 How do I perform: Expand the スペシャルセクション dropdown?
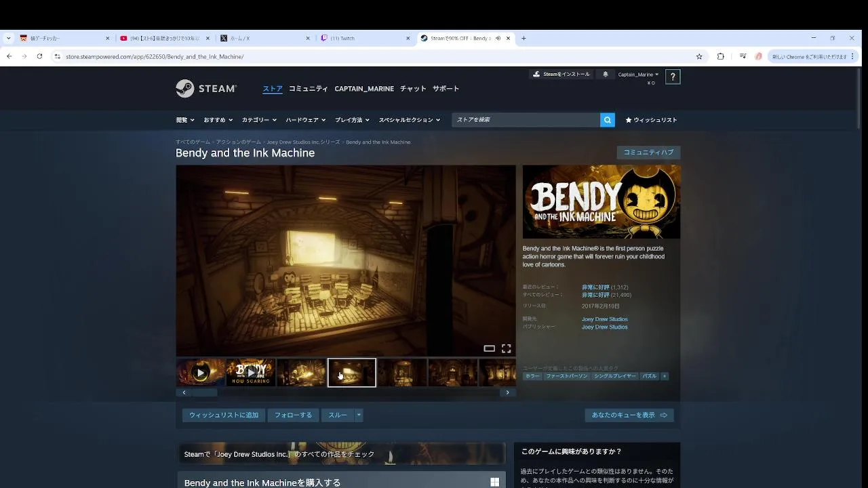[x=410, y=120]
